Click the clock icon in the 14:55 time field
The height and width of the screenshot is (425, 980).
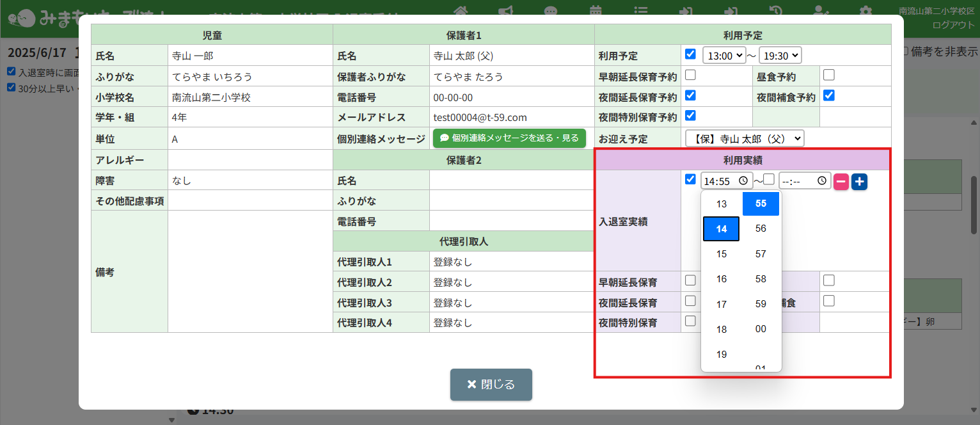tap(743, 181)
